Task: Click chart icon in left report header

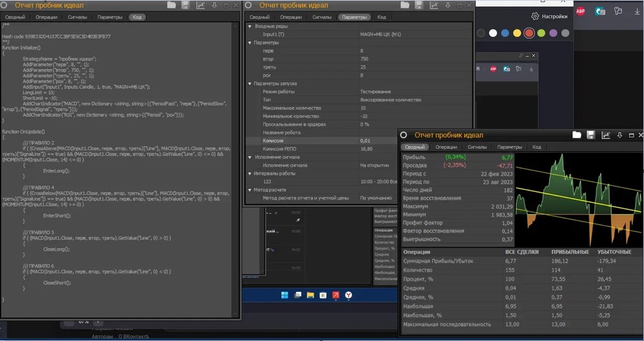Action: (200, 5)
